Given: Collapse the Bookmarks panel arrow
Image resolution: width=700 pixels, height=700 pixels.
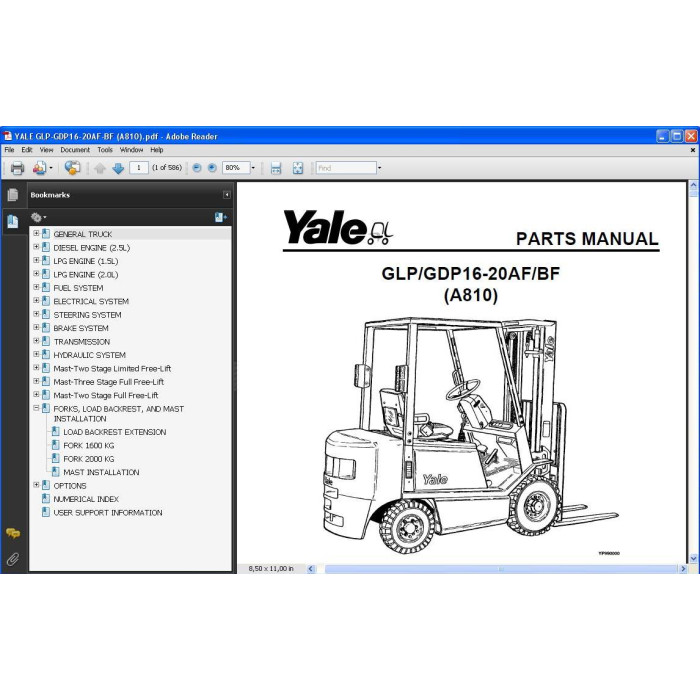Looking at the screenshot, I should tap(227, 195).
